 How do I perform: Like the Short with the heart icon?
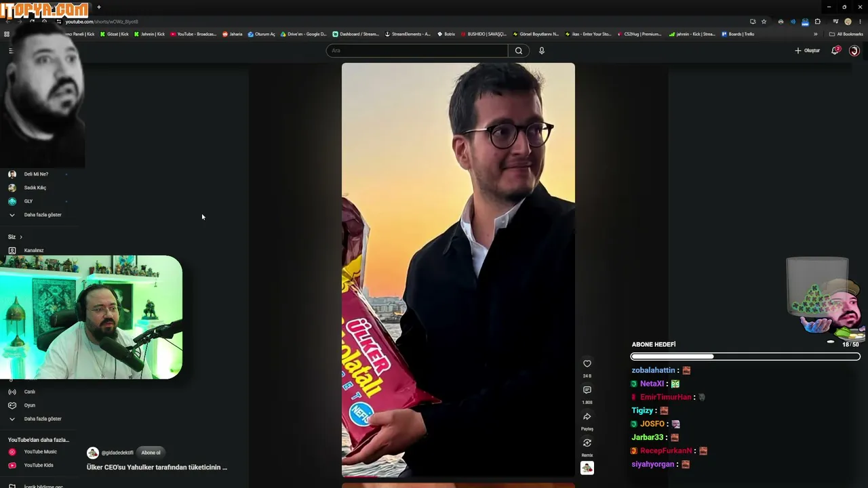coord(587,364)
